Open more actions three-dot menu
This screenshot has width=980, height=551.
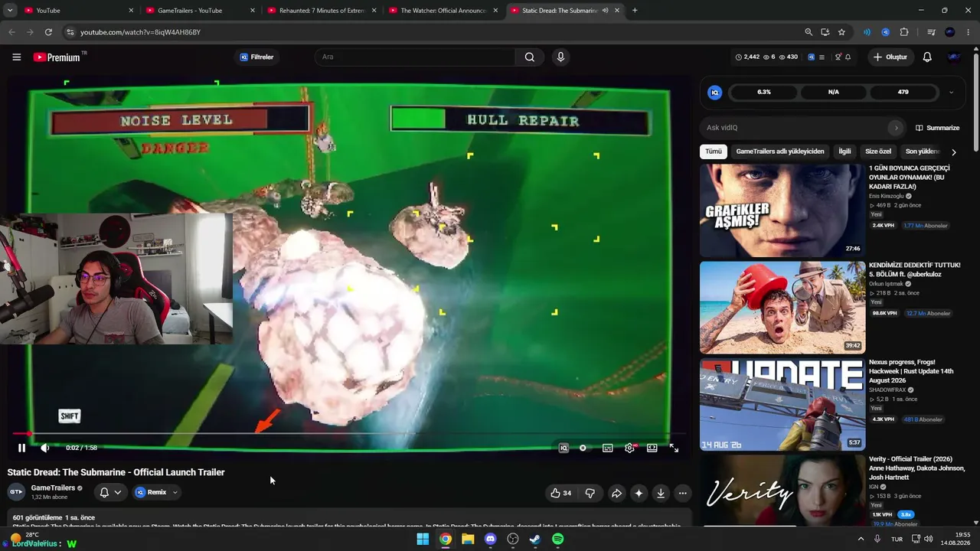pos(683,494)
